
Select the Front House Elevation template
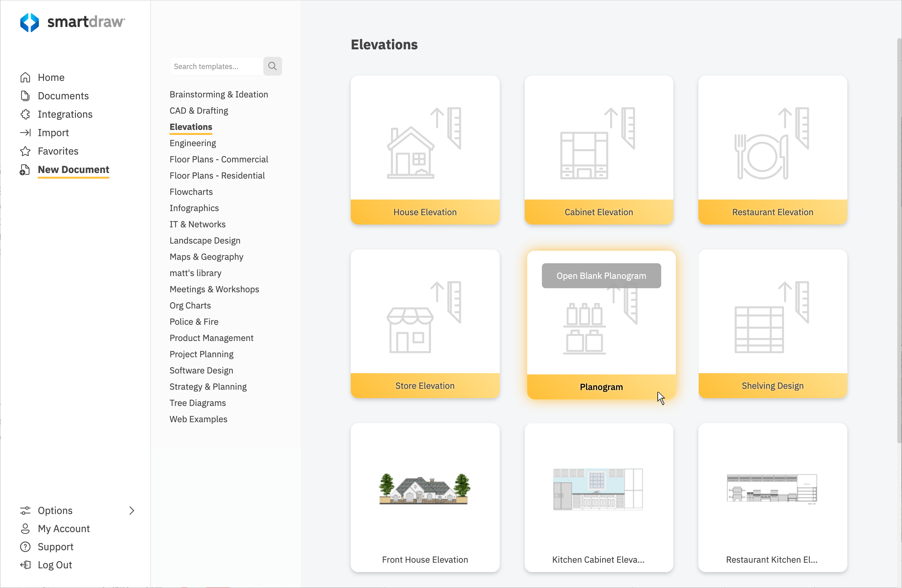(x=425, y=498)
